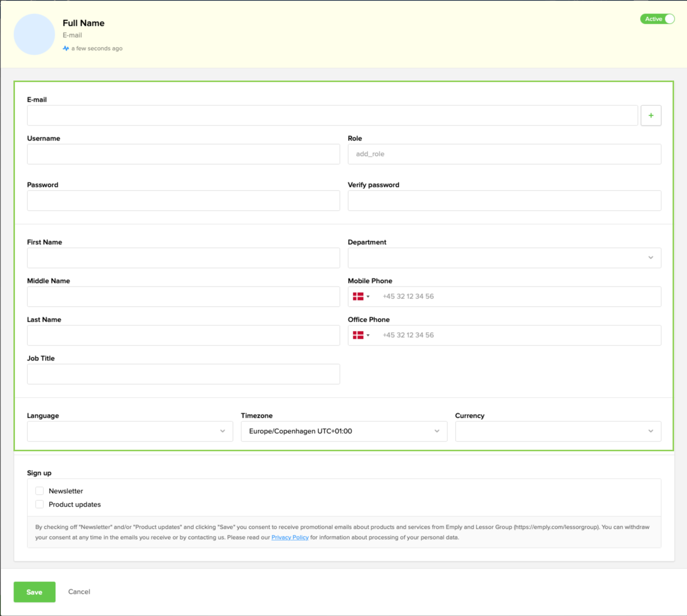Enable the Product updates checkbox

pyautogui.click(x=39, y=504)
